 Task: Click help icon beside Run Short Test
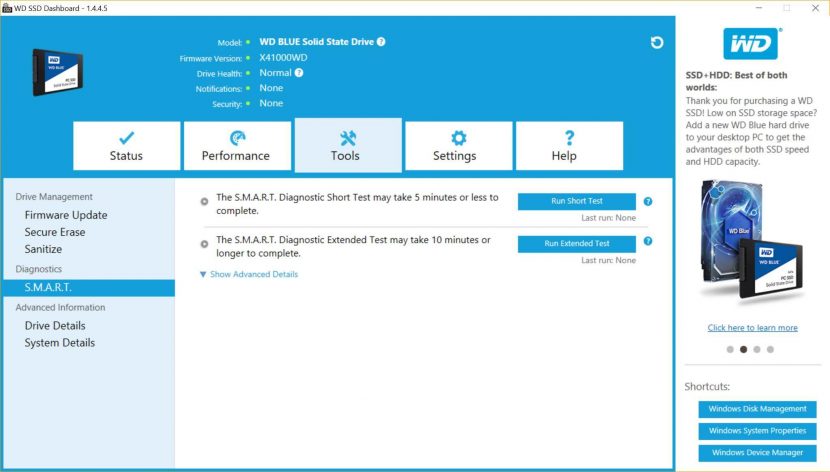tap(648, 201)
